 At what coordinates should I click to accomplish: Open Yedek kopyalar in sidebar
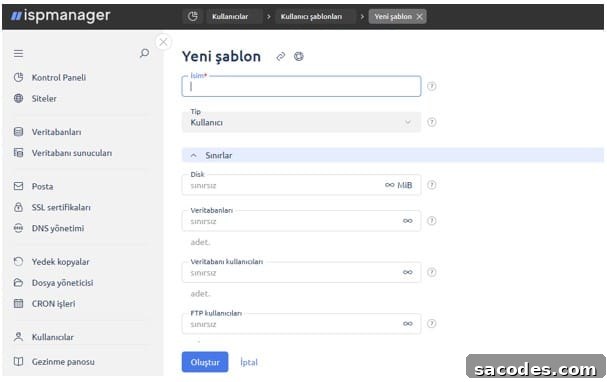pyautogui.click(x=60, y=262)
